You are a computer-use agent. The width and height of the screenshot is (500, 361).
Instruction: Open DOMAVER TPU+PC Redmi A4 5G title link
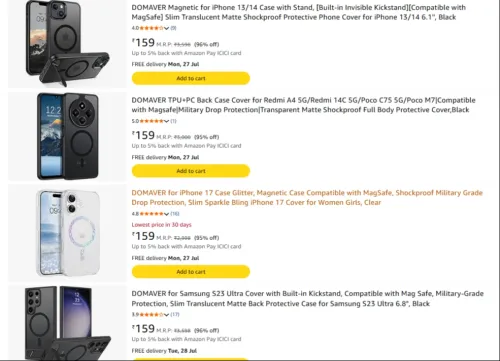(303, 105)
